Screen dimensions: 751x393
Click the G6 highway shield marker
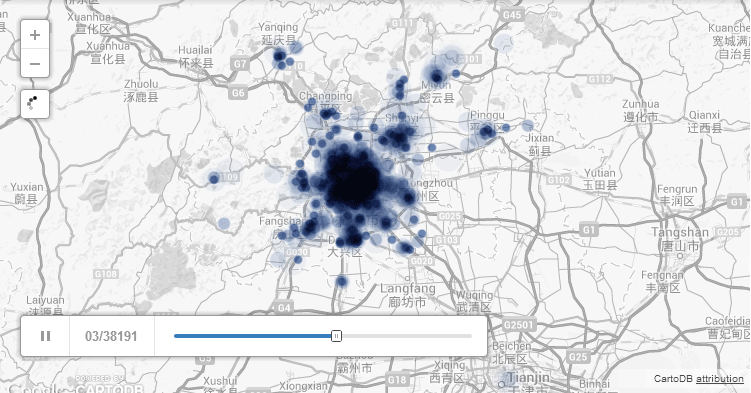click(239, 93)
